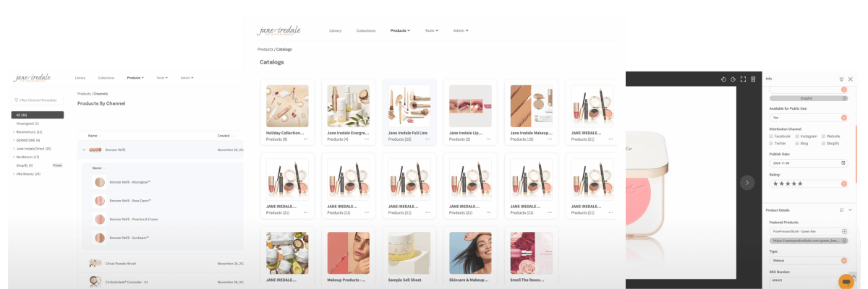Close the Info panel with the X
Screen dimensions: 868x289
click(851, 79)
